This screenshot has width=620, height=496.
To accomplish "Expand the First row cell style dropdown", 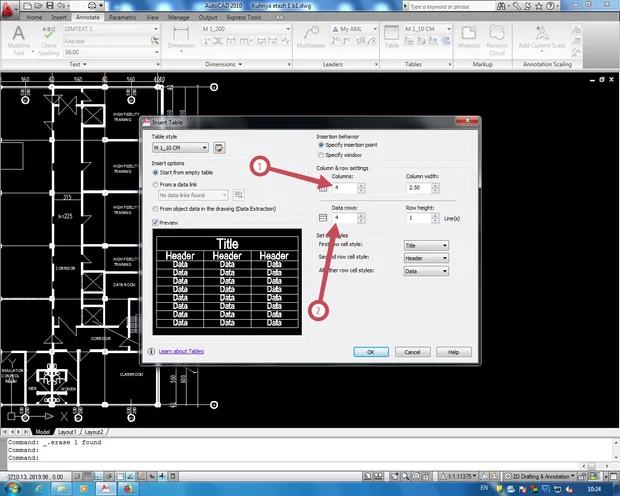I will click(x=425, y=245).
